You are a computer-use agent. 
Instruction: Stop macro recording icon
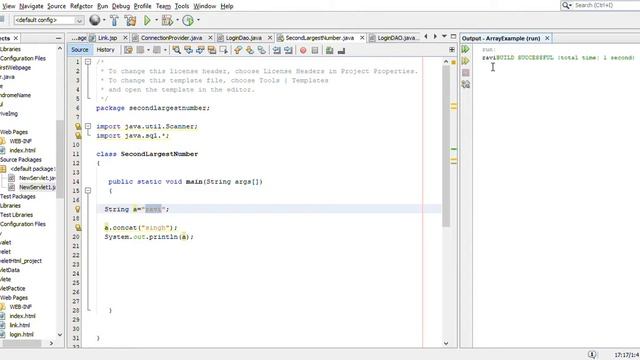pyautogui.click(x=315, y=50)
